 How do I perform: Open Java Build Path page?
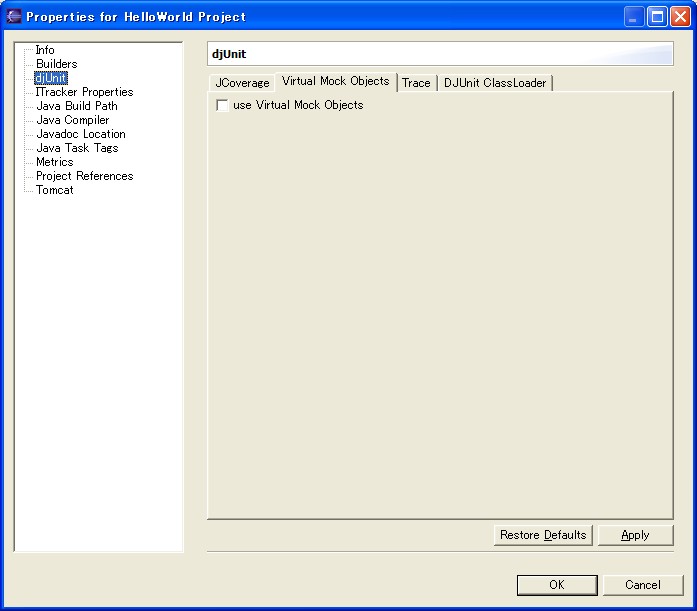(77, 106)
